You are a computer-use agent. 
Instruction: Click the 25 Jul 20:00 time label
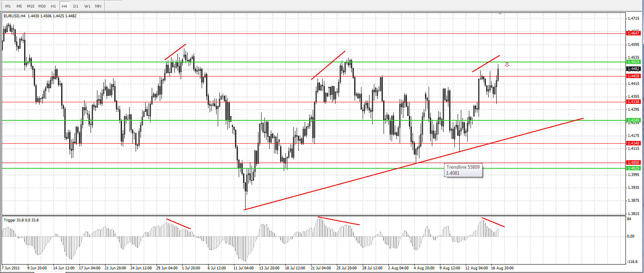point(347,268)
